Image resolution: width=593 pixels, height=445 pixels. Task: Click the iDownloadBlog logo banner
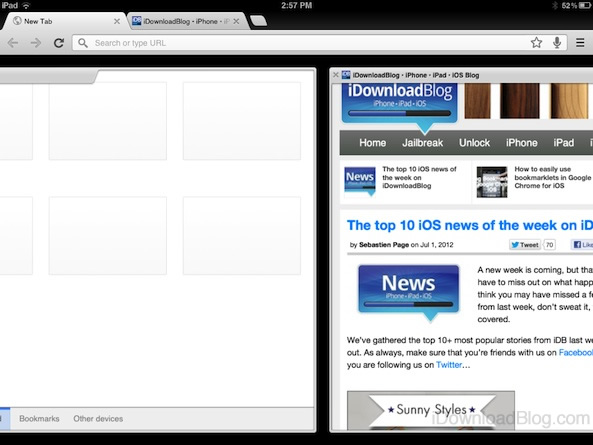click(x=400, y=104)
